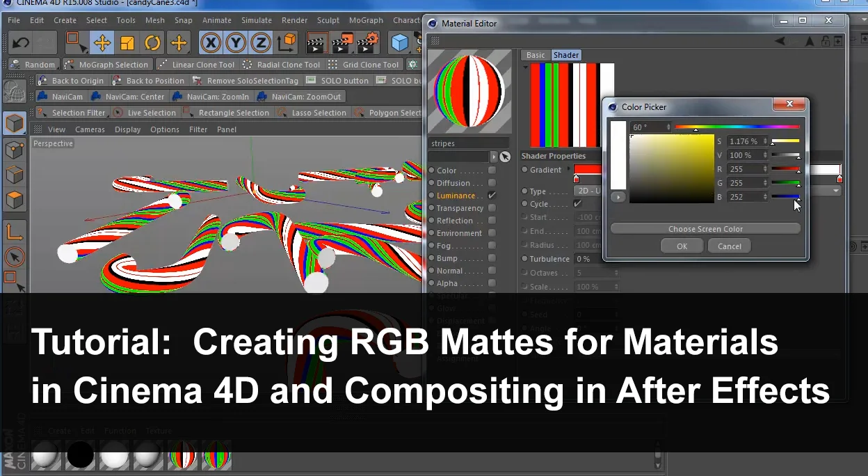This screenshot has width=868, height=476.
Task: Click the saturation-value color field
Action: pyautogui.click(x=671, y=169)
